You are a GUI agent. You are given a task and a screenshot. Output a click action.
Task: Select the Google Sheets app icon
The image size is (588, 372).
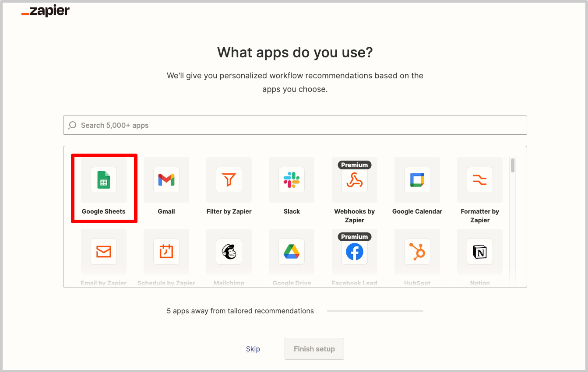click(x=104, y=180)
